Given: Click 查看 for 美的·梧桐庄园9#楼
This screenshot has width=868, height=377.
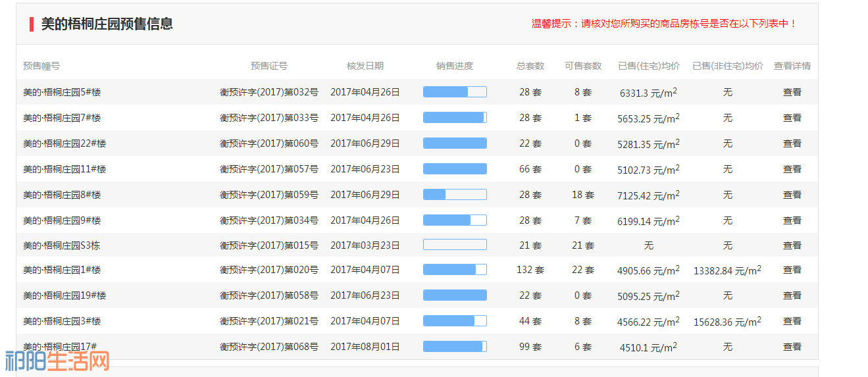Looking at the screenshot, I should [792, 220].
